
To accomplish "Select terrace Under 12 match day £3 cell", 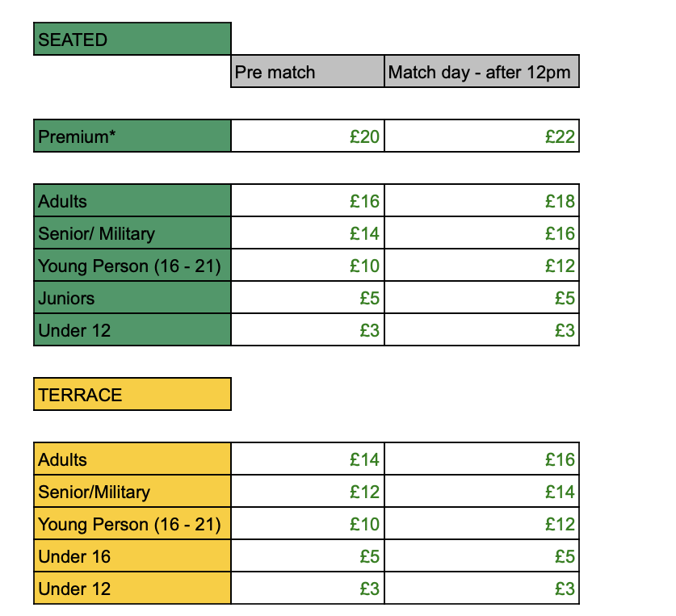I will pyautogui.click(x=481, y=589).
